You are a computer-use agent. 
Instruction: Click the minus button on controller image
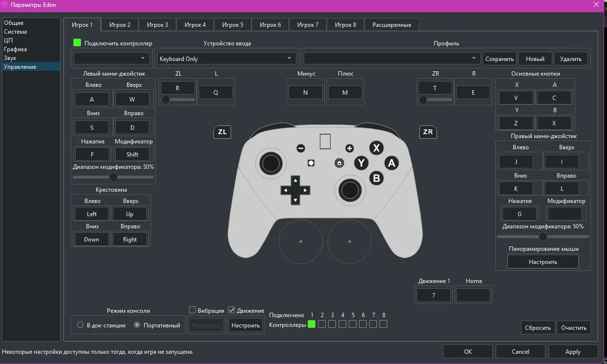[301, 148]
